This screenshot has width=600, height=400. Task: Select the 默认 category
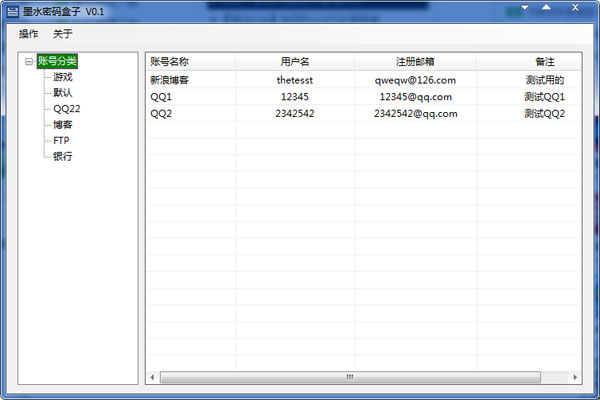[x=63, y=93]
